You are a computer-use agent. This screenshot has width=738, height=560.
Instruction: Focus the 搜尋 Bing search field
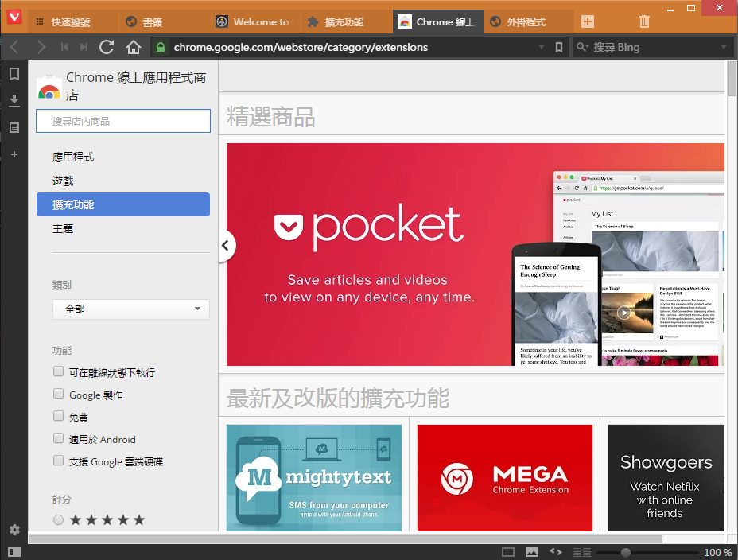654,47
